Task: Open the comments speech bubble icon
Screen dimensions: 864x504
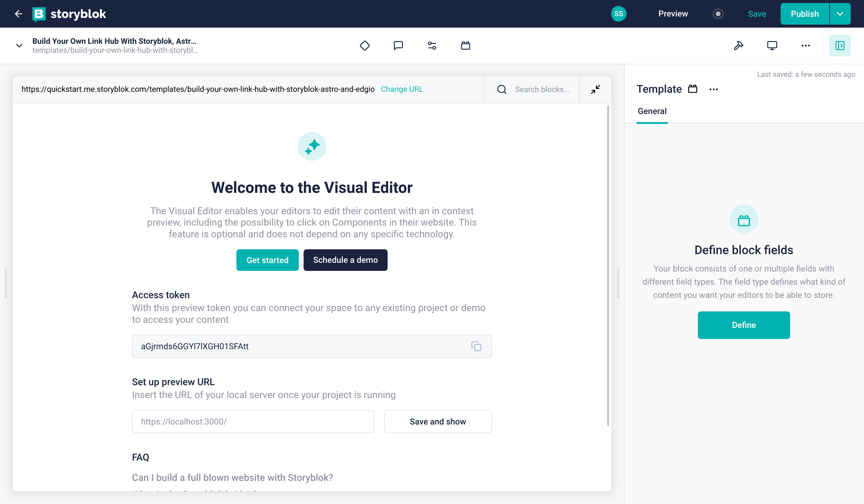Action: click(398, 45)
